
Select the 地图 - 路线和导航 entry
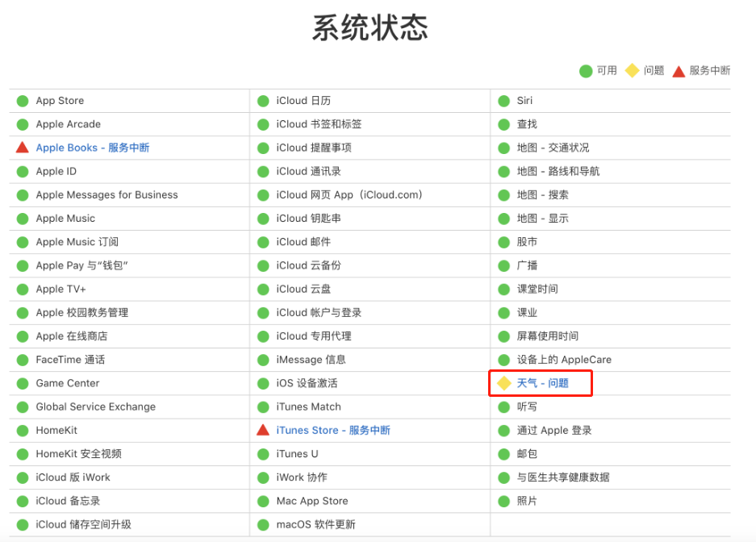click(x=558, y=171)
